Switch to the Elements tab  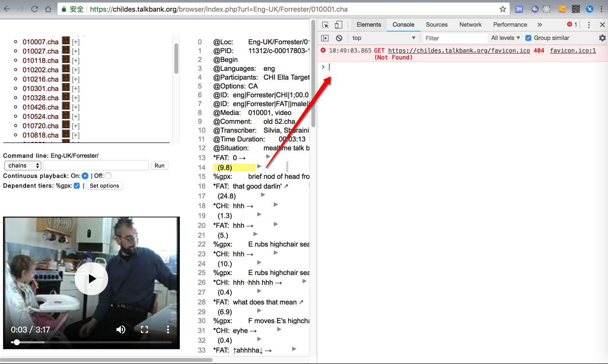369,25
